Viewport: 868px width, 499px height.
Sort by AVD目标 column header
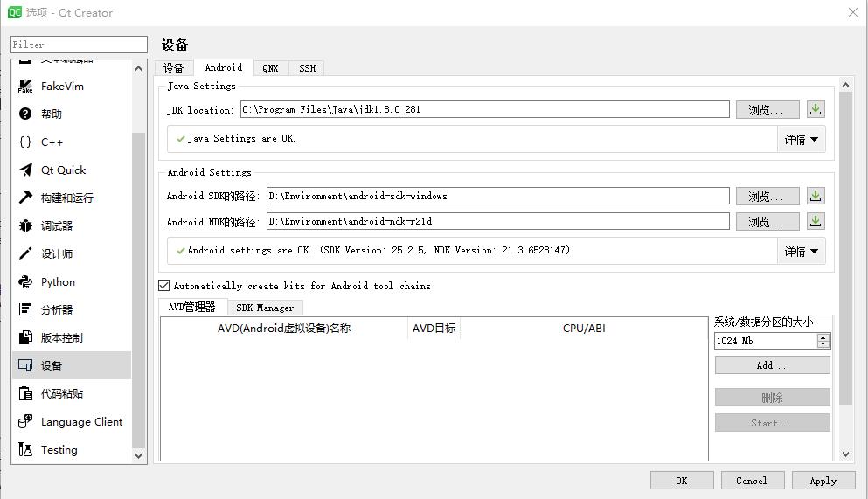[x=434, y=328]
